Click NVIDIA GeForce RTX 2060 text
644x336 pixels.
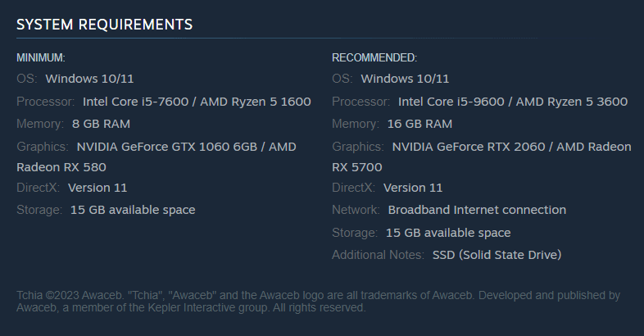[x=469, y=147]
